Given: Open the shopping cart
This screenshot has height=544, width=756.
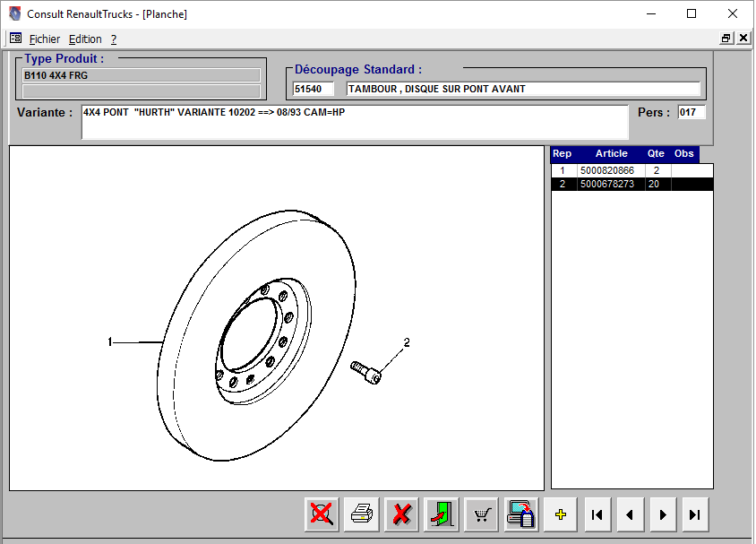Looking at the screenshot, I should tap(482, 514).
